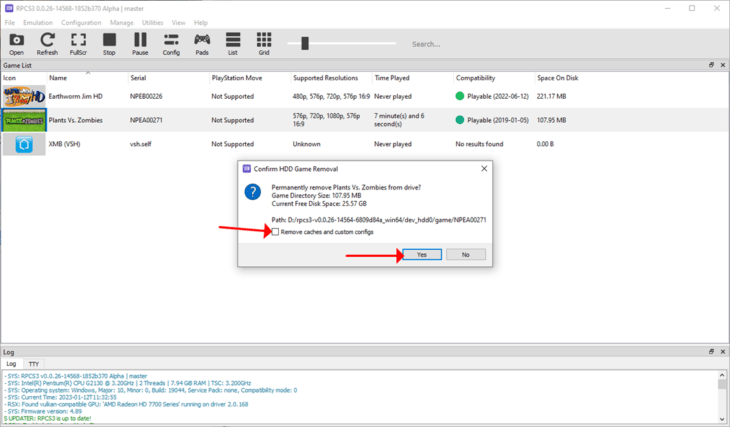This screenshot has height=427, width=730.
Task: Adjust the icon size slider handle
Action: (x=305, y=43)
